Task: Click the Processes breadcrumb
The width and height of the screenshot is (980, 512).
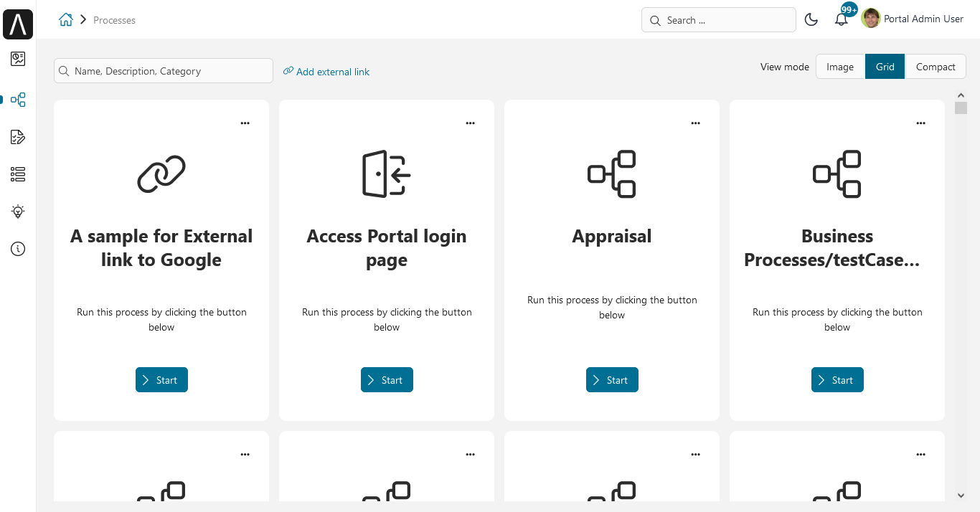Action: click(114, 20)
